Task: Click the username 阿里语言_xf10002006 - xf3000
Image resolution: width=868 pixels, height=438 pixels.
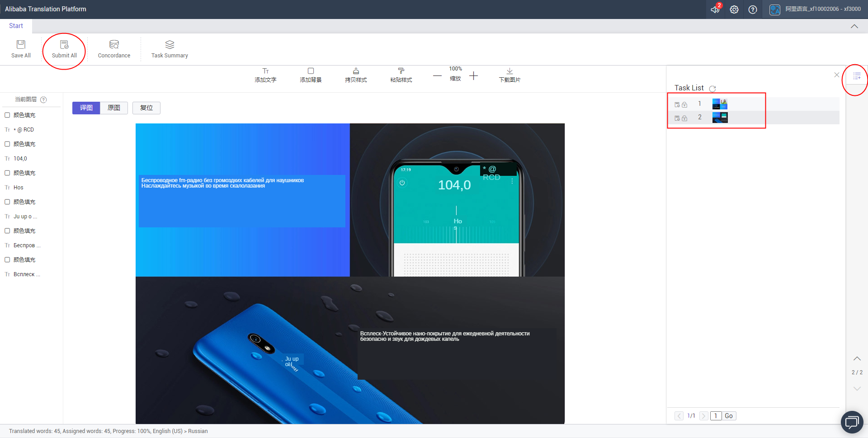Action: tap(823, 9)
